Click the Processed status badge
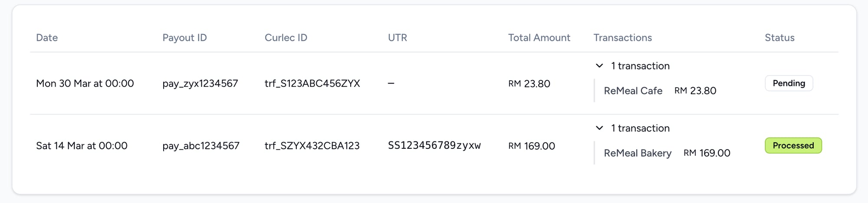The height and width of the screenshot is (203, 868). tap(793, 146)
